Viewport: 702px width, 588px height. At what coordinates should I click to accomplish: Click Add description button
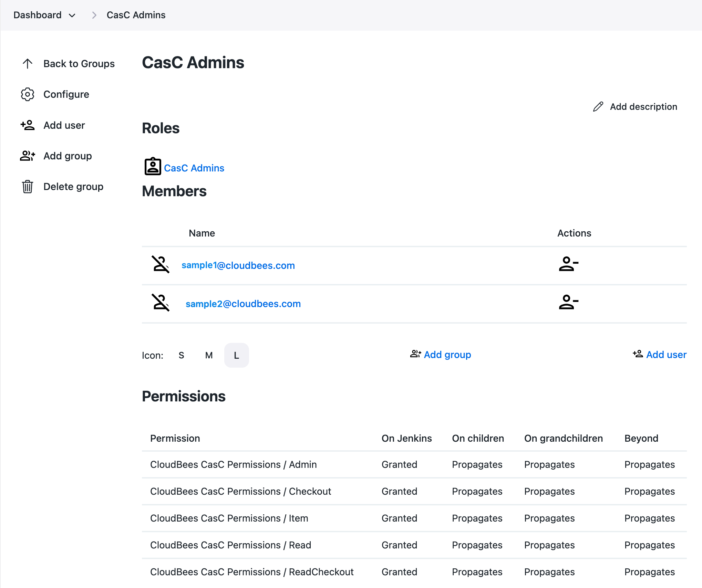click(x=635, y=107)
